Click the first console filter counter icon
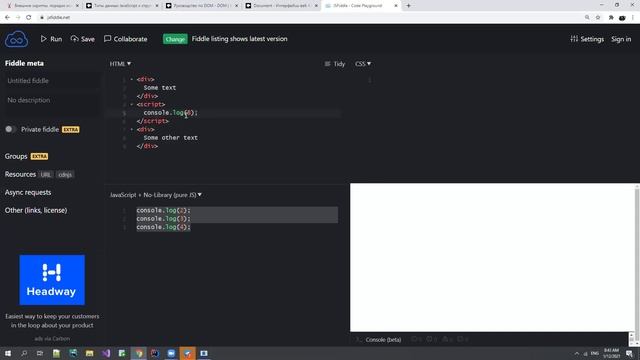This screenshot has height=360, width=640. tap(416, 339)
